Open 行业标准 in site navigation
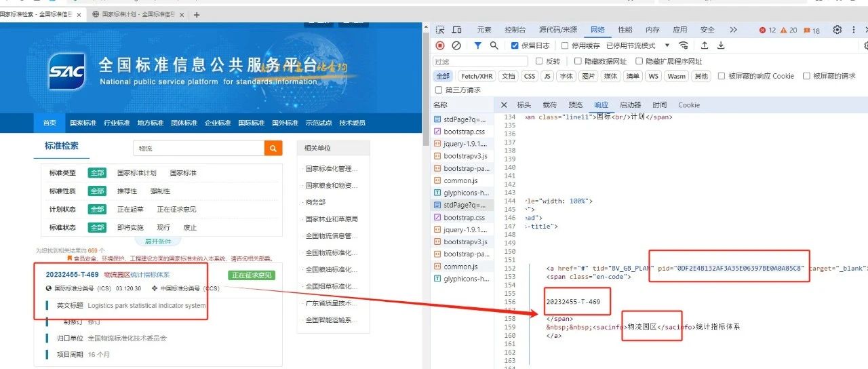This screenshot has height=369, width=868. point(117,123)
